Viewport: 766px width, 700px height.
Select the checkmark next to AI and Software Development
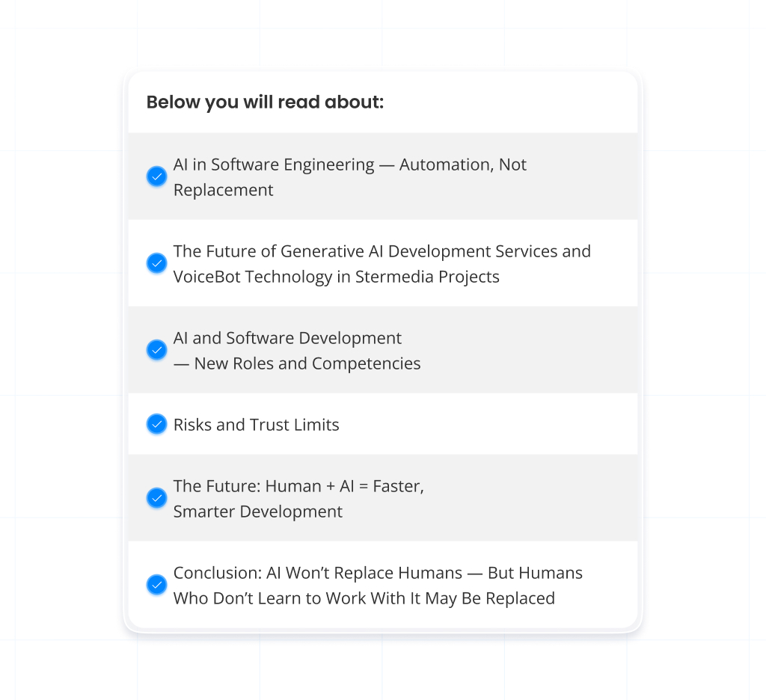point(156,349)
